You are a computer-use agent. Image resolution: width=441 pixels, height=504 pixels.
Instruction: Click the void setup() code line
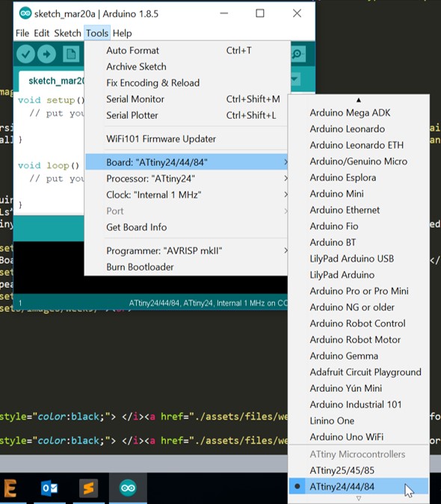point(51,100)
